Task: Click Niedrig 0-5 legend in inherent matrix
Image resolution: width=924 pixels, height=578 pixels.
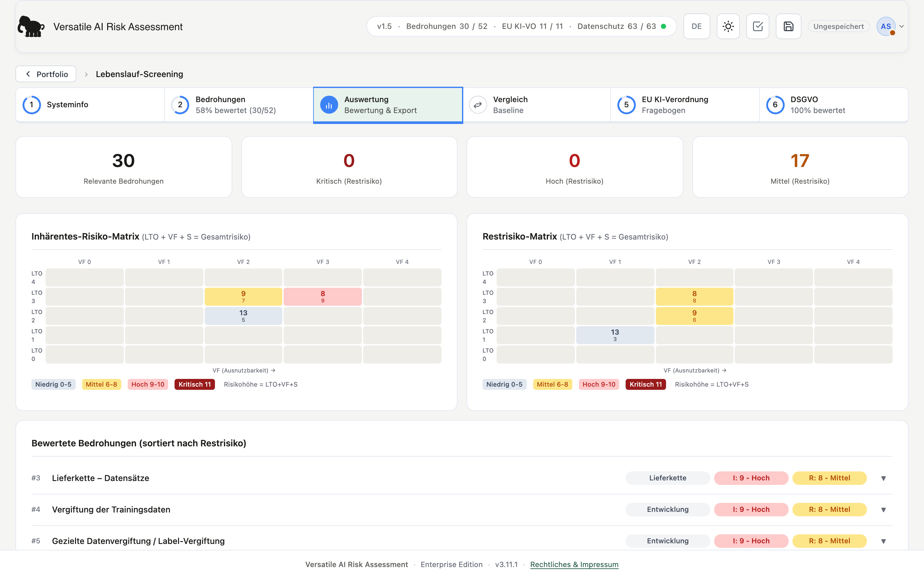Action: click(54, 384)
